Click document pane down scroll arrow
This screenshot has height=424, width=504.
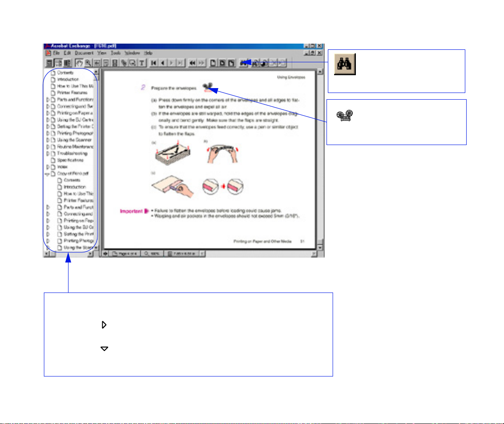click(x=320, y=247)
